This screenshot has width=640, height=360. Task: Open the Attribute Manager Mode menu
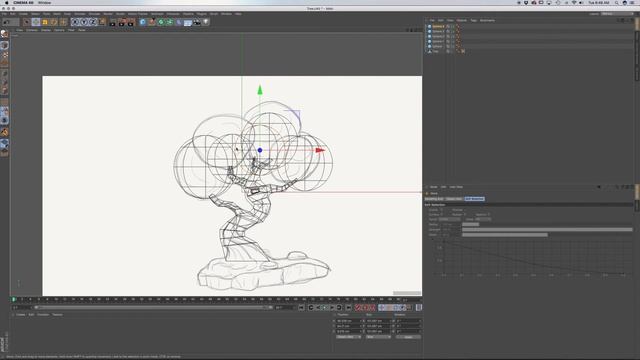click(x=433, y=187)
